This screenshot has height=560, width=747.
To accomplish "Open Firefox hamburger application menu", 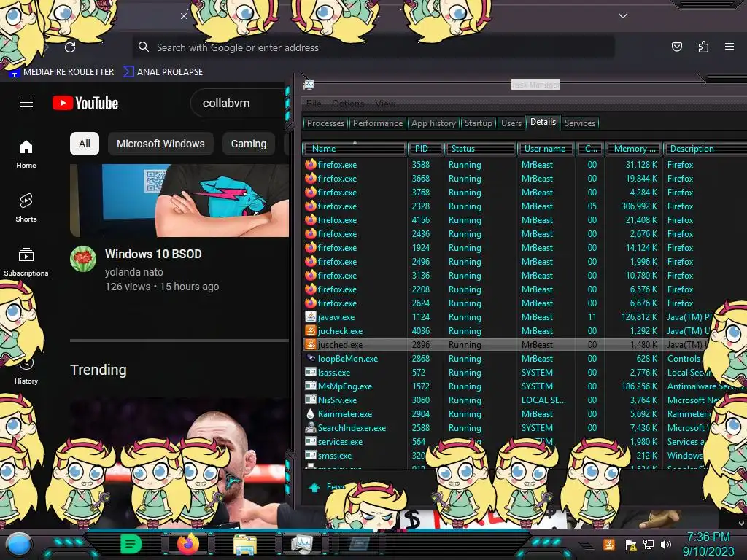I will point(729,47).
